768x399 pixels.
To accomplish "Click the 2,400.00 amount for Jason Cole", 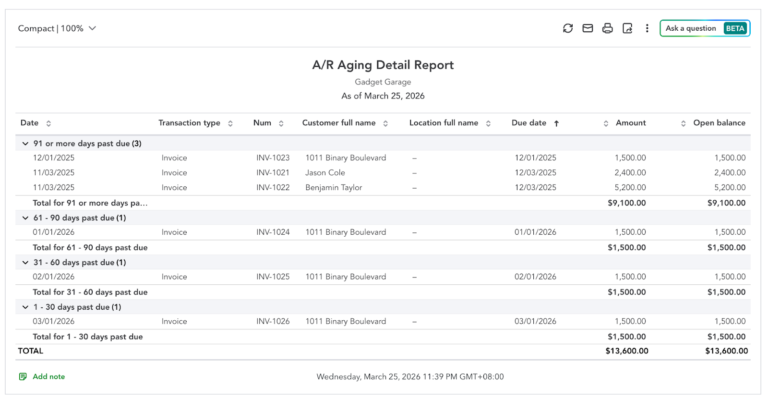I will click(630, 172).
